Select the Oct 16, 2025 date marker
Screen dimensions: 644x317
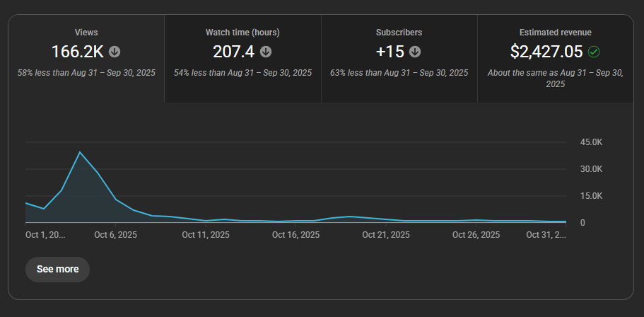tap(295, 235)
